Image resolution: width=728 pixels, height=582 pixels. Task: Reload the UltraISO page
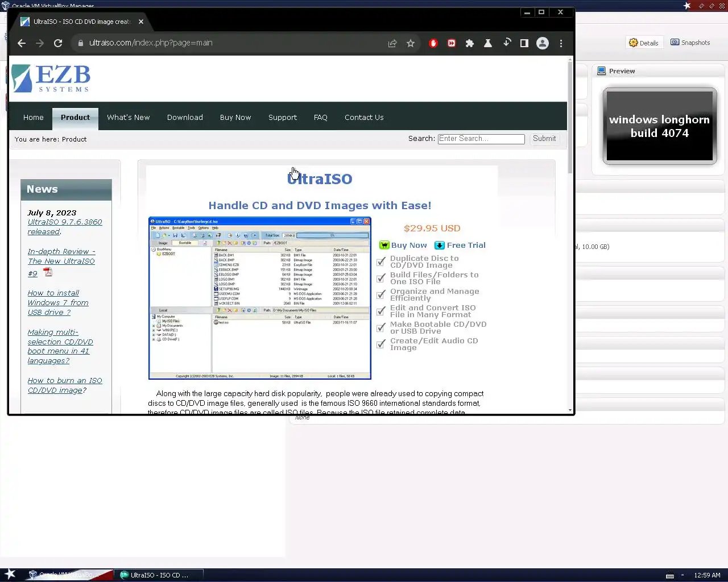pyautogui.click(x=58, y=43)
